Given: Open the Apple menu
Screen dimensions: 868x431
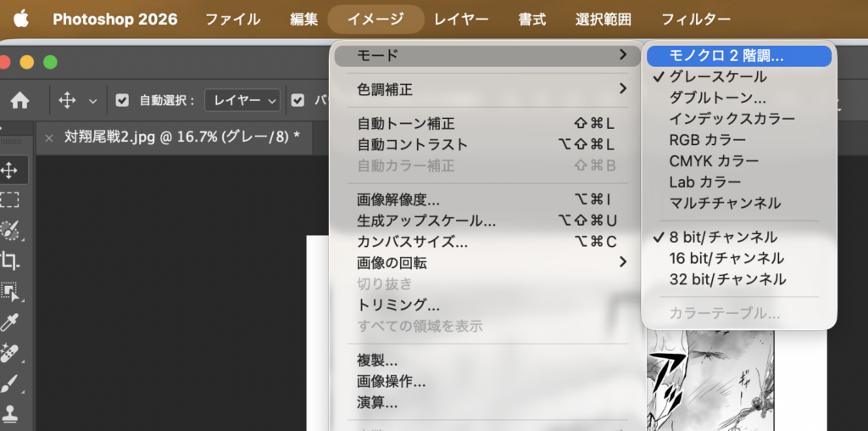Looking at the screenshot, I should coord(20,20).
